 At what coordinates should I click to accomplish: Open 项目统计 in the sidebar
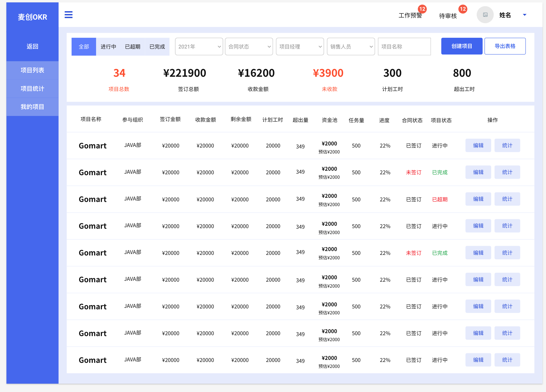click(x=32, y=89)
